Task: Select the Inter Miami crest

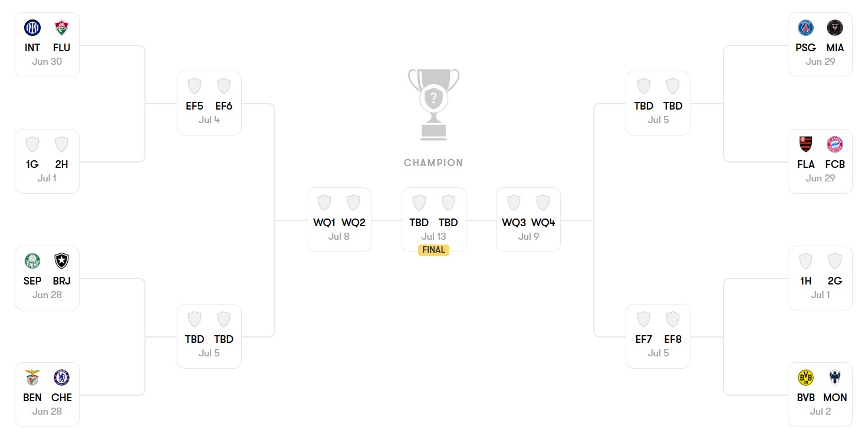Action: 835,28
